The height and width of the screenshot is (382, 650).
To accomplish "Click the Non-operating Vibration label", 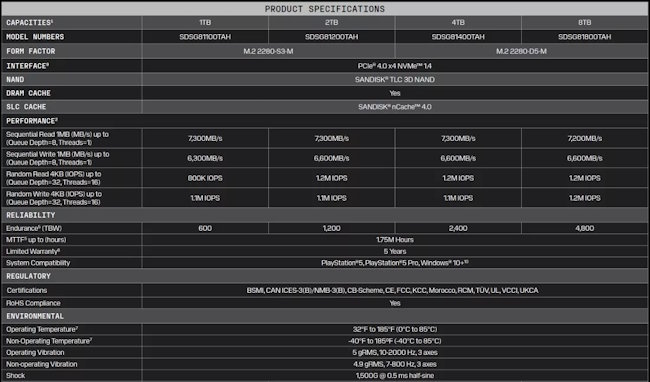I will [x=41, y=364].
